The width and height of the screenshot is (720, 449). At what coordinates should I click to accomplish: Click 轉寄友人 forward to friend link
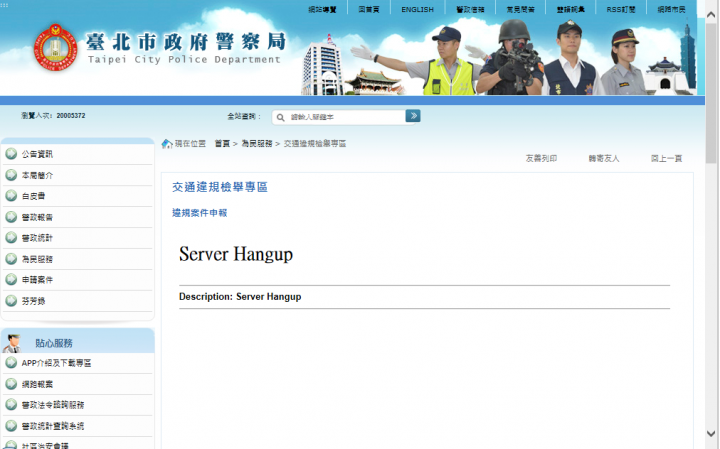(604, 158)
